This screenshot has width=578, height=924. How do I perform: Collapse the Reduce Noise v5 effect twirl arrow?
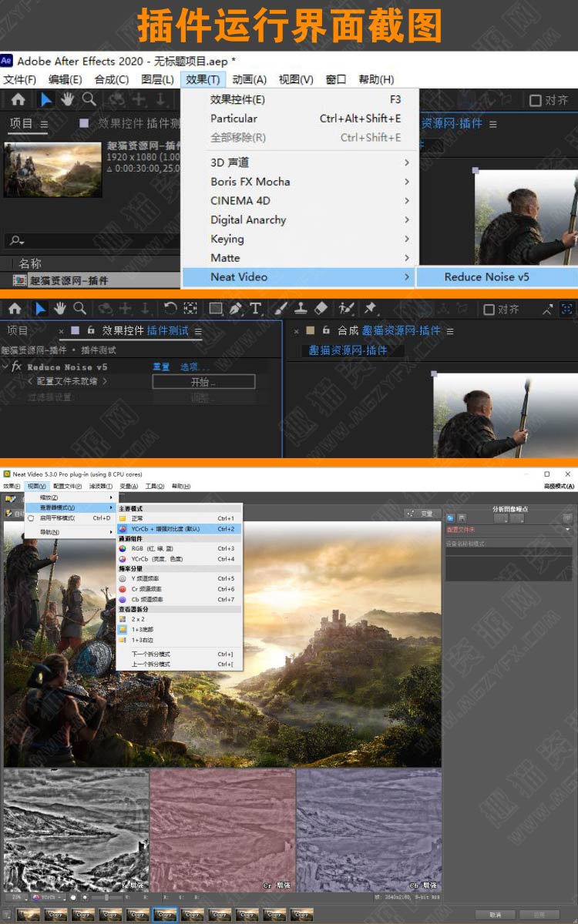click(5, 367)
